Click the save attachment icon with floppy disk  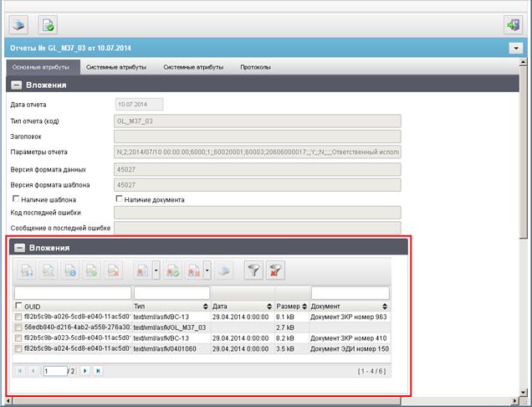[27, 270]
